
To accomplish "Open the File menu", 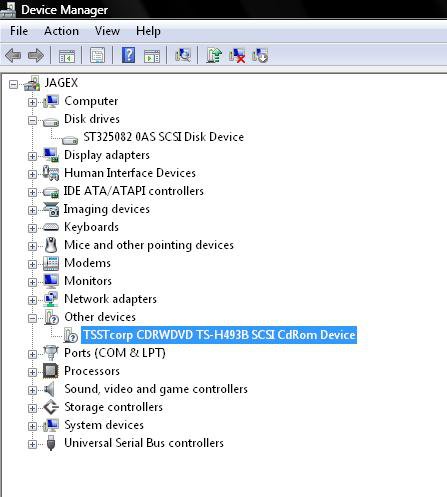I will pos(19,31).
